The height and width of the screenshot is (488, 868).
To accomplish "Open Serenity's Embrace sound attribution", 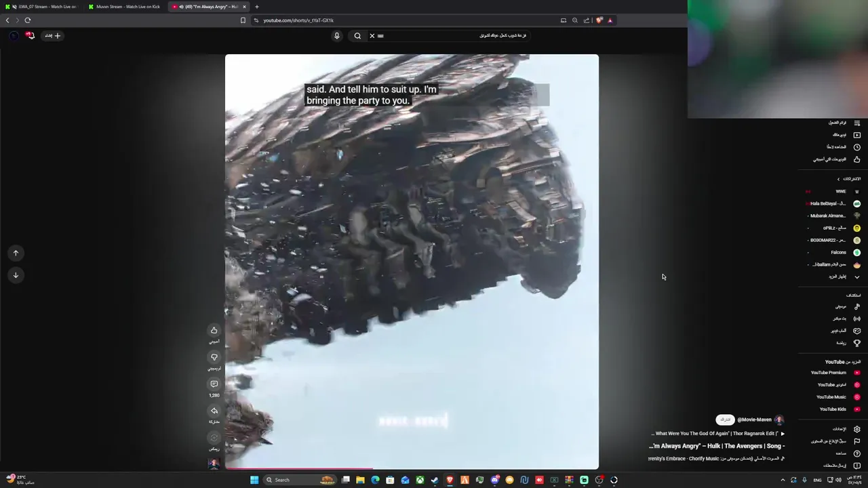I will coord(716,459).
